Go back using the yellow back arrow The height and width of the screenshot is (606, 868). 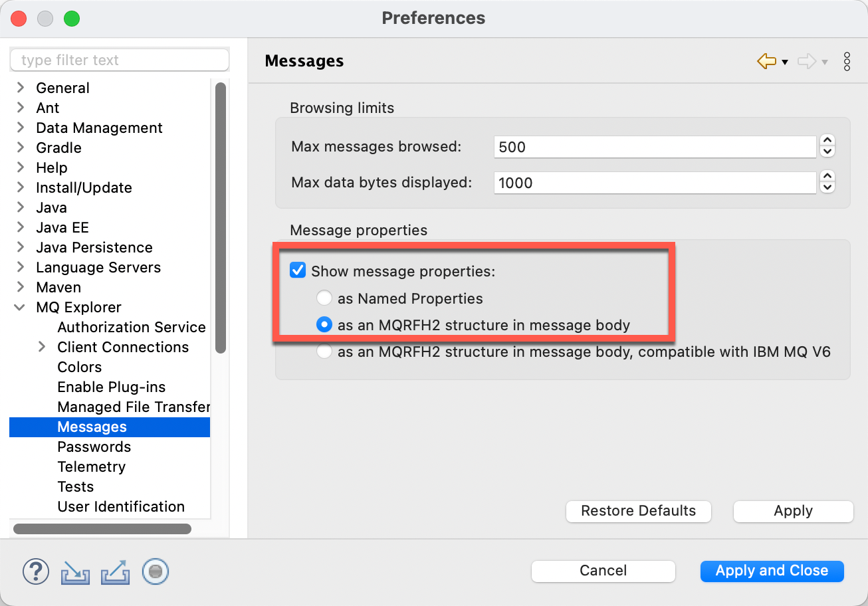pyautogui.click(x=766, y=60)
